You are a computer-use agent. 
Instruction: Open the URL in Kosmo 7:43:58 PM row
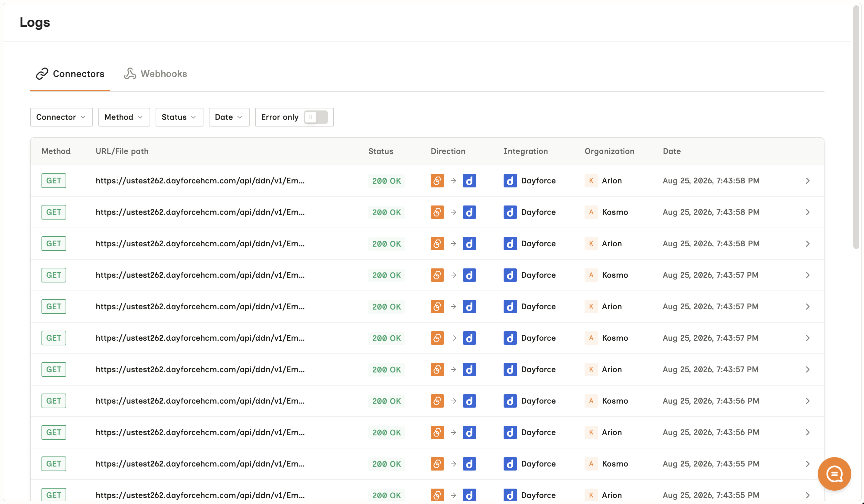pyautogui.click(x=200, y=212)
